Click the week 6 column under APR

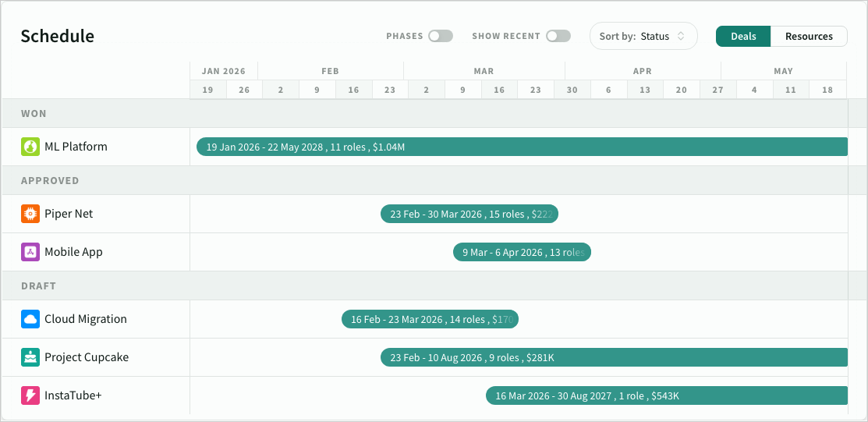pyautogui.click(x=608, y=90)
